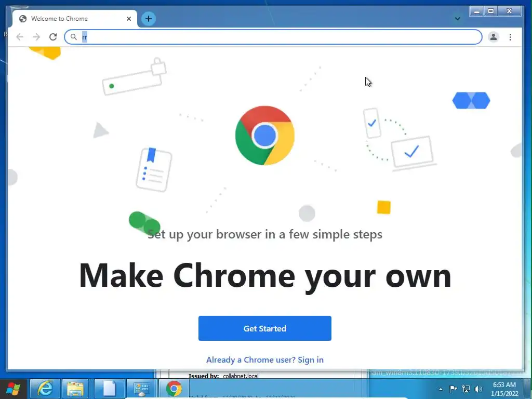
Task: Launch Internet Explorer from the taskbar
Action: click(x=45, y=389)
